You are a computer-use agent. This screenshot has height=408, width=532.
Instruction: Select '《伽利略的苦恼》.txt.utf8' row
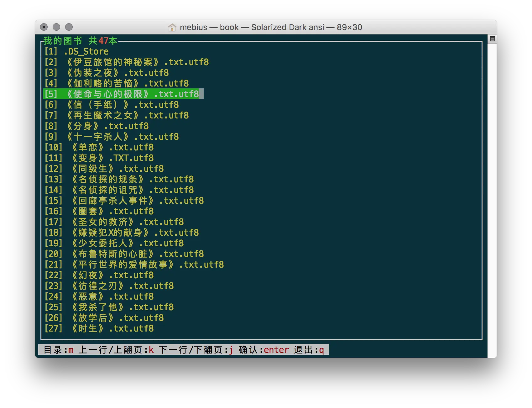coord(117,83)
